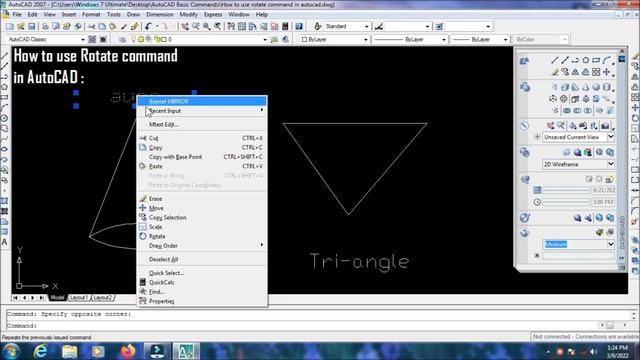Click the Workspace Settings icon

(93, 40)
